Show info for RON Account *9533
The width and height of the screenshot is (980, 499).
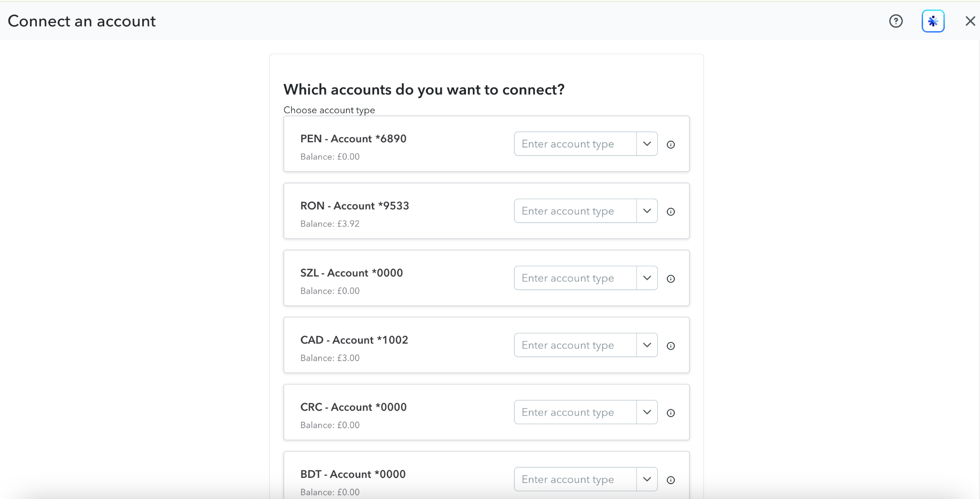click(x=671, y=212)
